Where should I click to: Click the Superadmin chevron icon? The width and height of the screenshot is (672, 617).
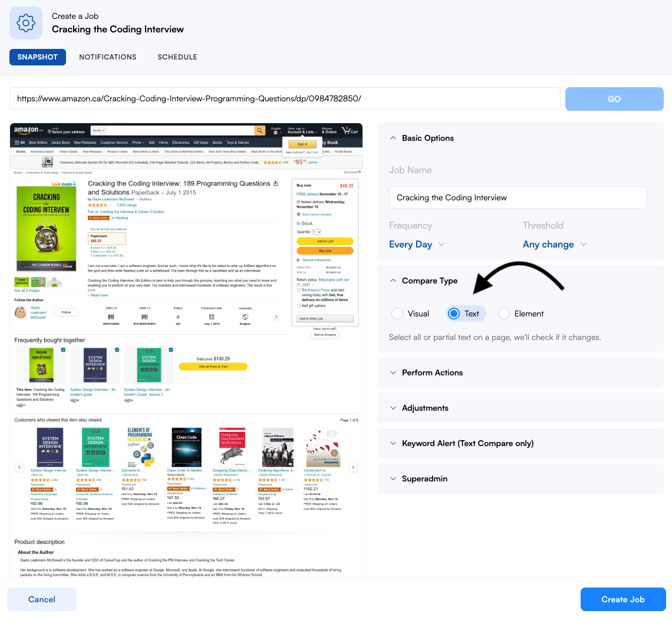click(x=393, y=479)
